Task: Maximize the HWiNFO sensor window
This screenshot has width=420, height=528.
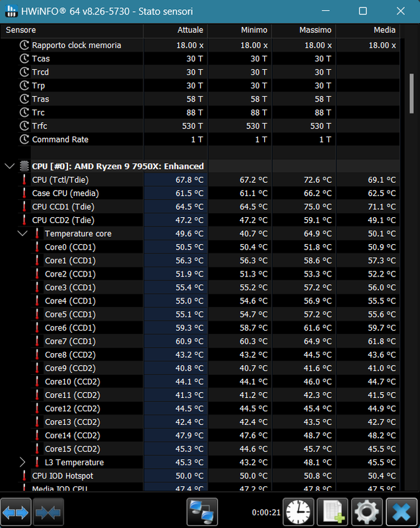Action: [x=363, y=11]
